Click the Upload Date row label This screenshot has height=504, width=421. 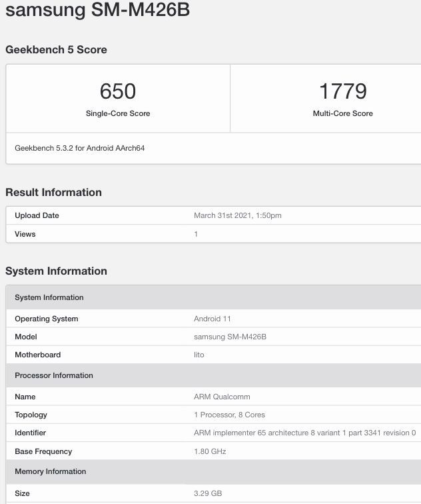37,215
